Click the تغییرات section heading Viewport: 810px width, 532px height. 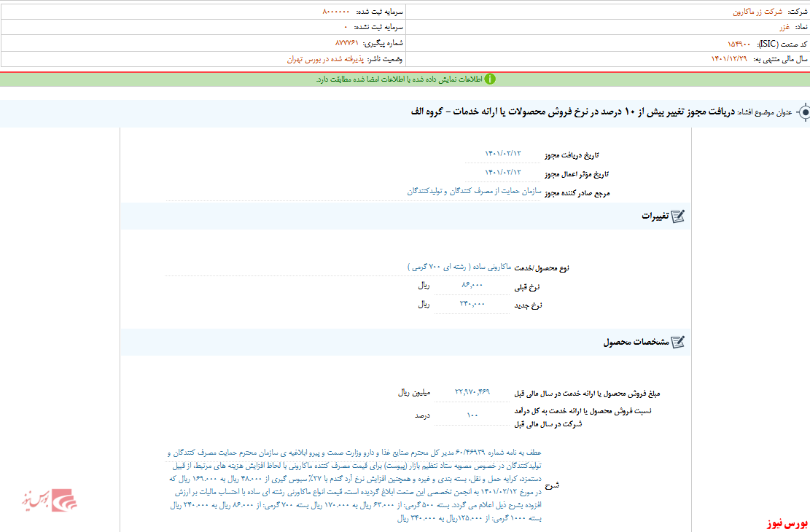point(655,216)
